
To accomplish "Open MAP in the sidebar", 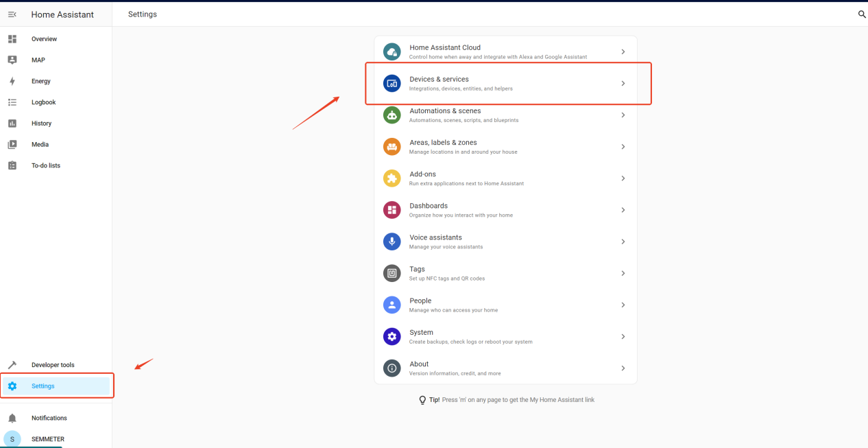I will point(38,60).
